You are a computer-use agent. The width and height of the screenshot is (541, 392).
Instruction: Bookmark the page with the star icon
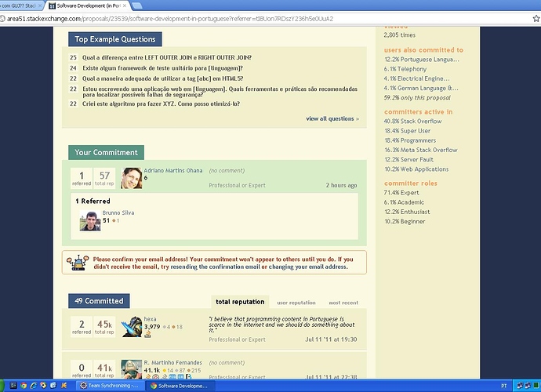(536, 19)
